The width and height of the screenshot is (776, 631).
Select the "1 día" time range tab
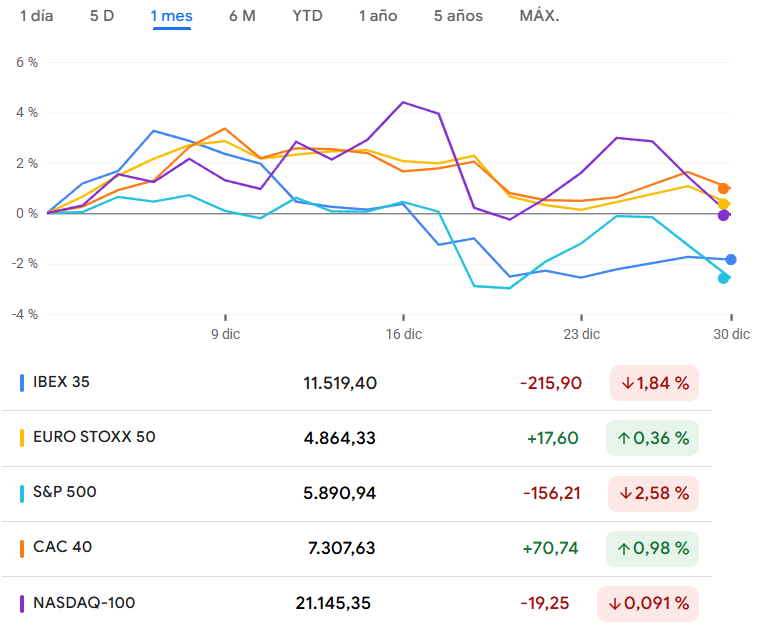pyautogui.click(x=37, y=16)
